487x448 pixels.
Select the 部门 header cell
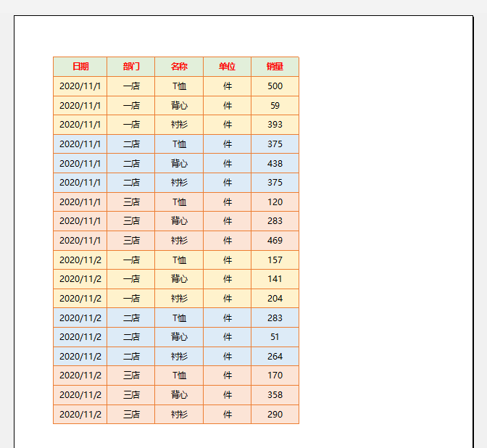point(130,67)
